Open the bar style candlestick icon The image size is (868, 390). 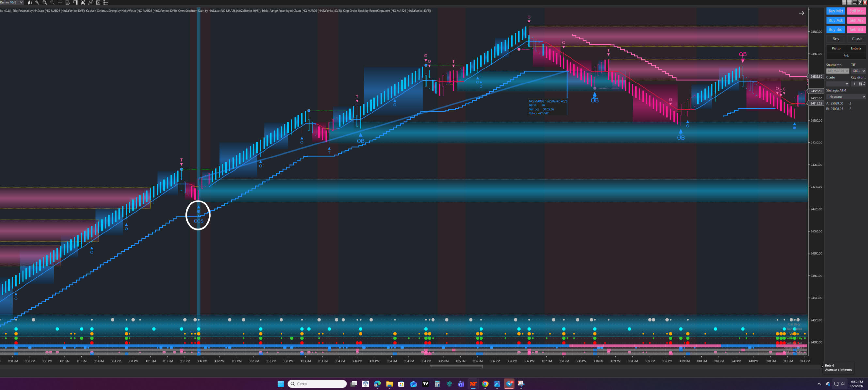point(30,2)
